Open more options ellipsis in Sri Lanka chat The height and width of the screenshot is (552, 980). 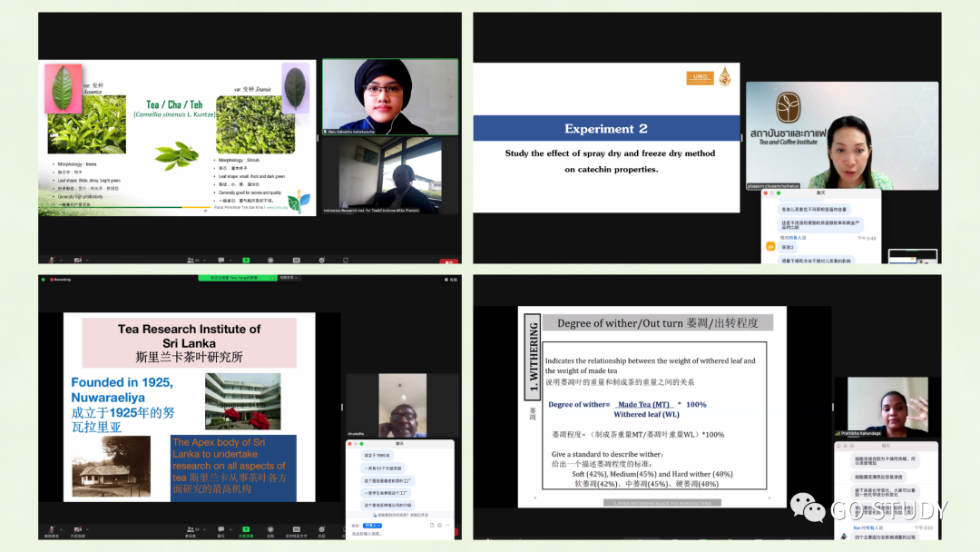point(446,525)
